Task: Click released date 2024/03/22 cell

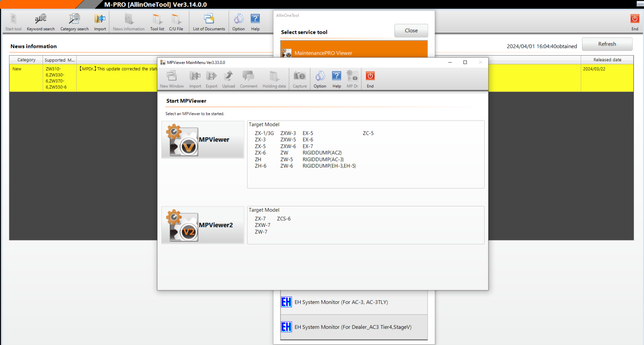Action: (607, 78)
